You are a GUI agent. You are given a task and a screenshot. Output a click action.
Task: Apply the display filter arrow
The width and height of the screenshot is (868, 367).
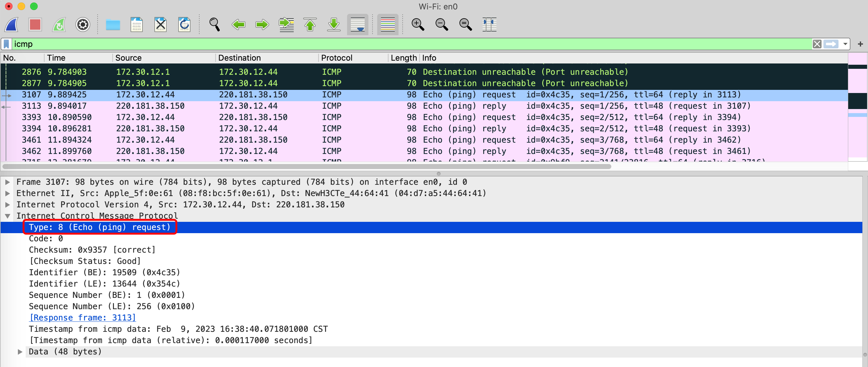(831, 44)
